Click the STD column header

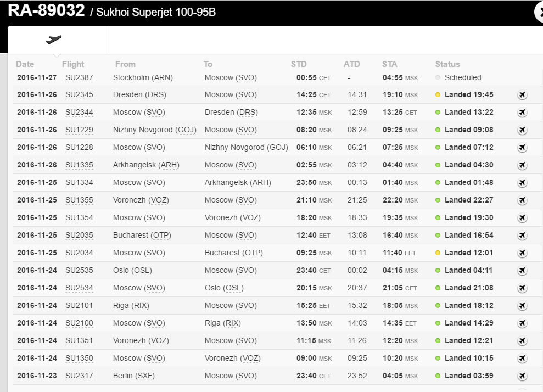coord(299,64)
